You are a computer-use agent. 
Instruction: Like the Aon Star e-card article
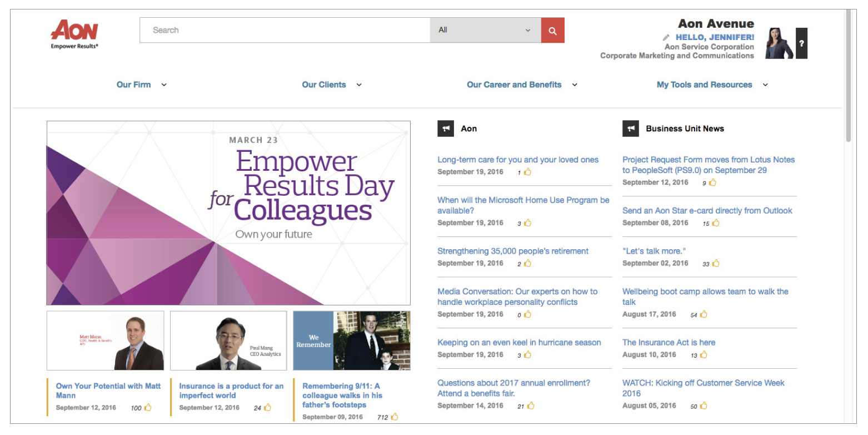pyautogui.click(x=716, y=223)
